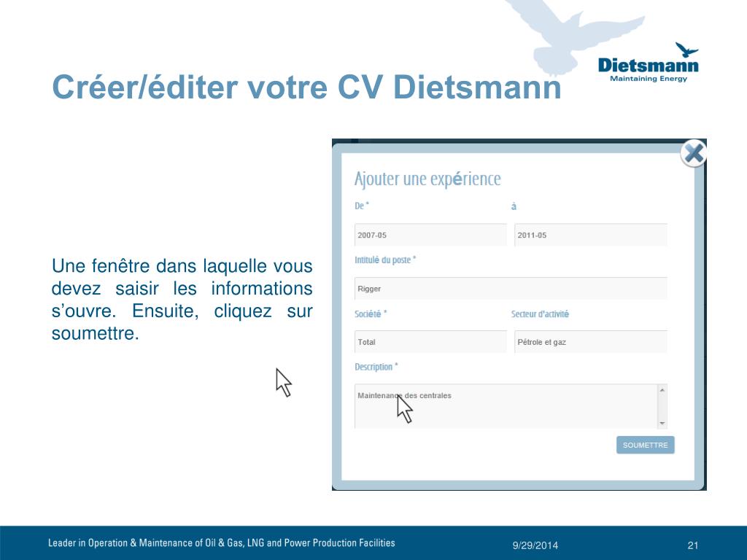The height and width of the screenshot is (560, 747).
Task: Click the page number 21
Action: tap(693, 545)
